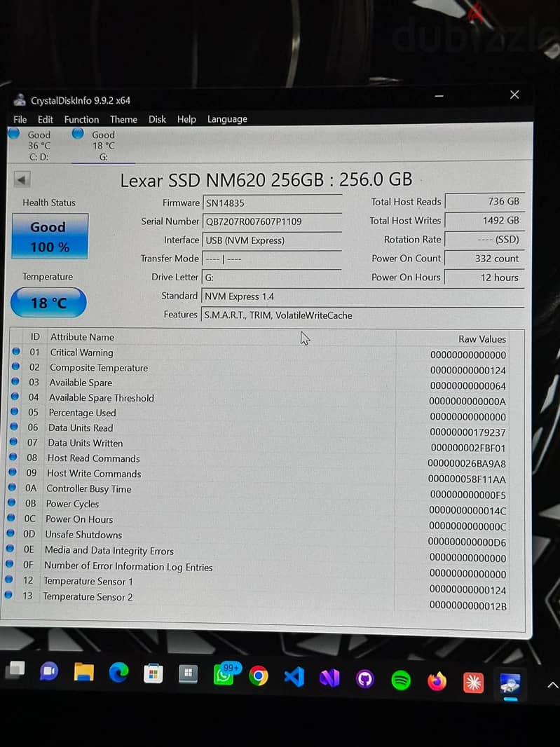The width and height of the screenshot is (560, 747).
Task: Click the status dot beside Available Spare
Action: pos(15,381)
